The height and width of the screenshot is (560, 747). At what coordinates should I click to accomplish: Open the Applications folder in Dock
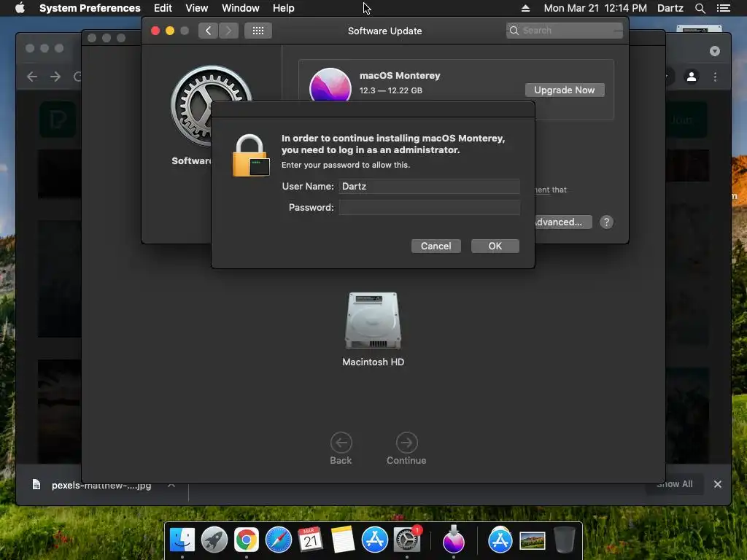click(500, 540)
